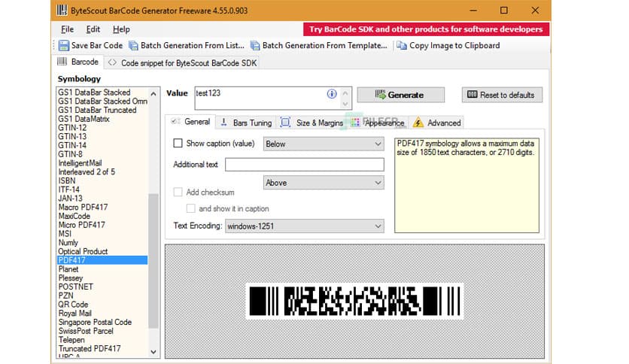Select POSTNET in symbology list
Image resolution: width=629 pixels, height=364 pixels.
[75, 287]
